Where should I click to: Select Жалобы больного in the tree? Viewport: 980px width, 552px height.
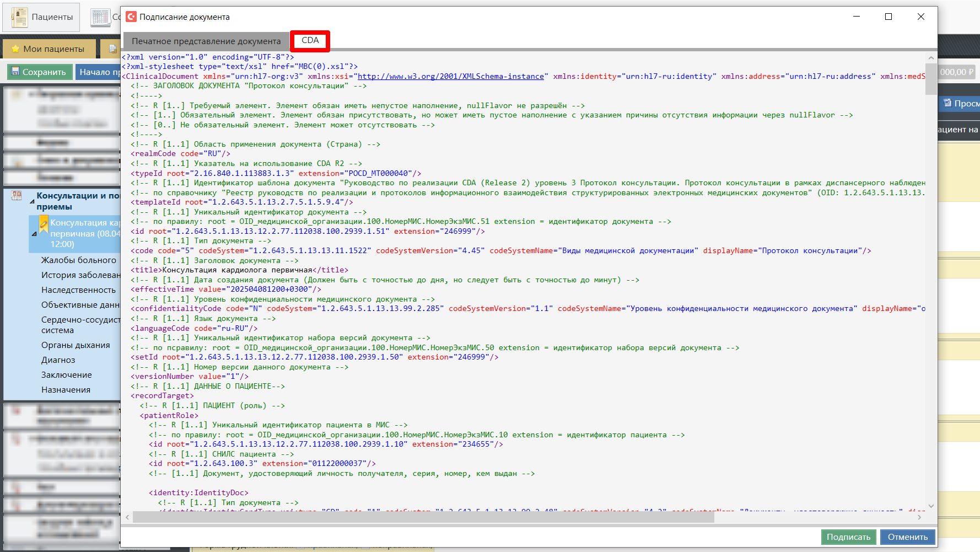point(79,260)
